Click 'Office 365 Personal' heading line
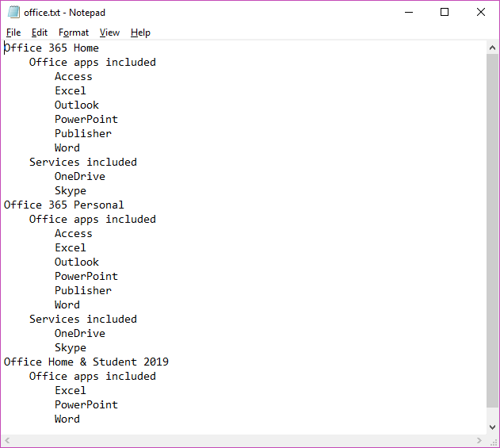The width and height of the screenshot is (500, 448). [63, 205]
